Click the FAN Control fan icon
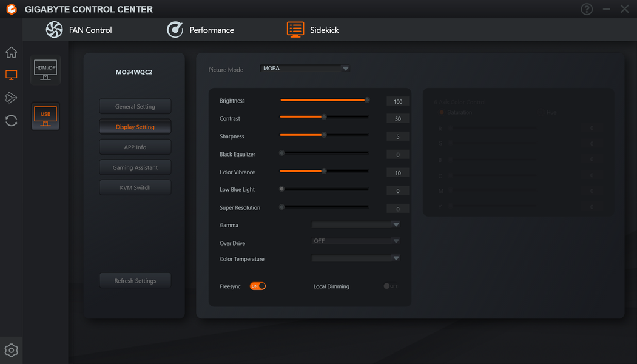The image size is (637, 364). click(x=54, y=30)
